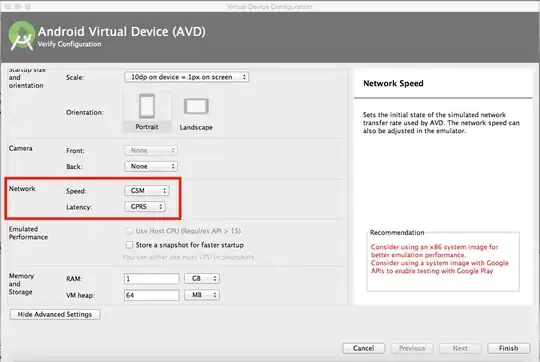Click the Memory and Storage label

(21, 284)
